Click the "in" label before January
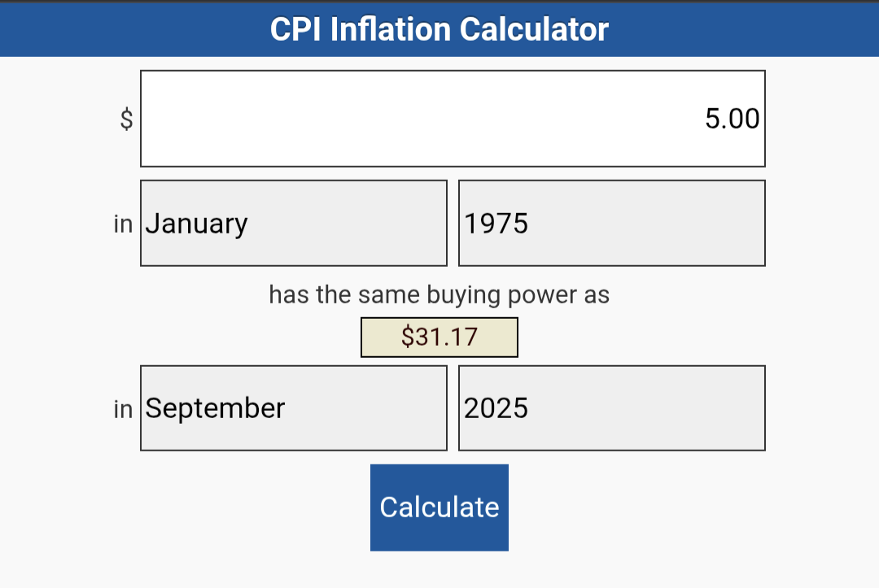The width and height of the screenshot is (879, 588). click(x=123, y=224)
